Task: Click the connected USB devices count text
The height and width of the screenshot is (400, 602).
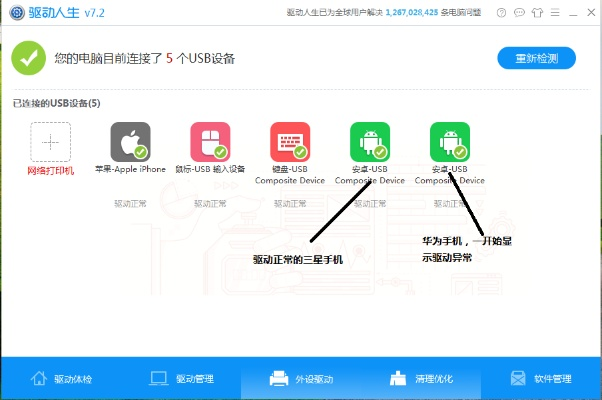Action: click(145, 58)
